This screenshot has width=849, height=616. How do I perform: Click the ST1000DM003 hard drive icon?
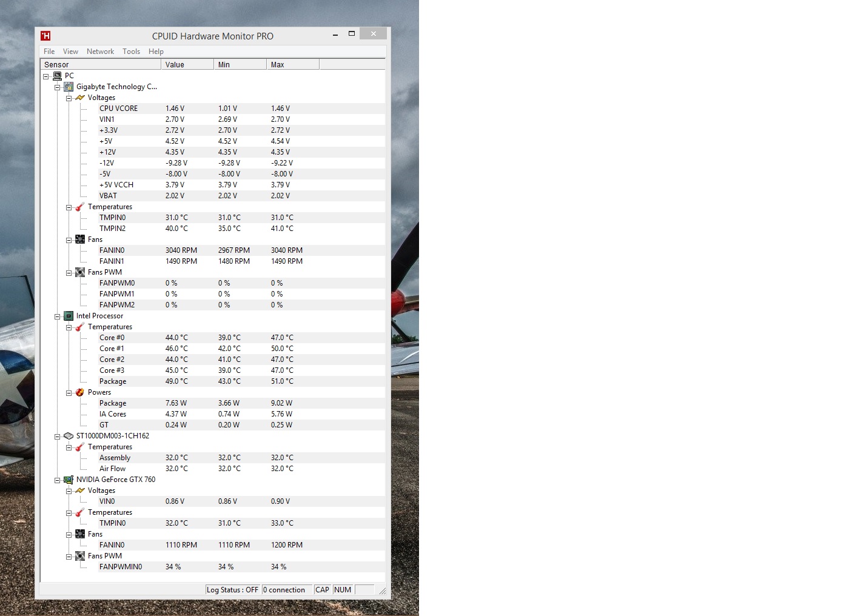[69, 436]
